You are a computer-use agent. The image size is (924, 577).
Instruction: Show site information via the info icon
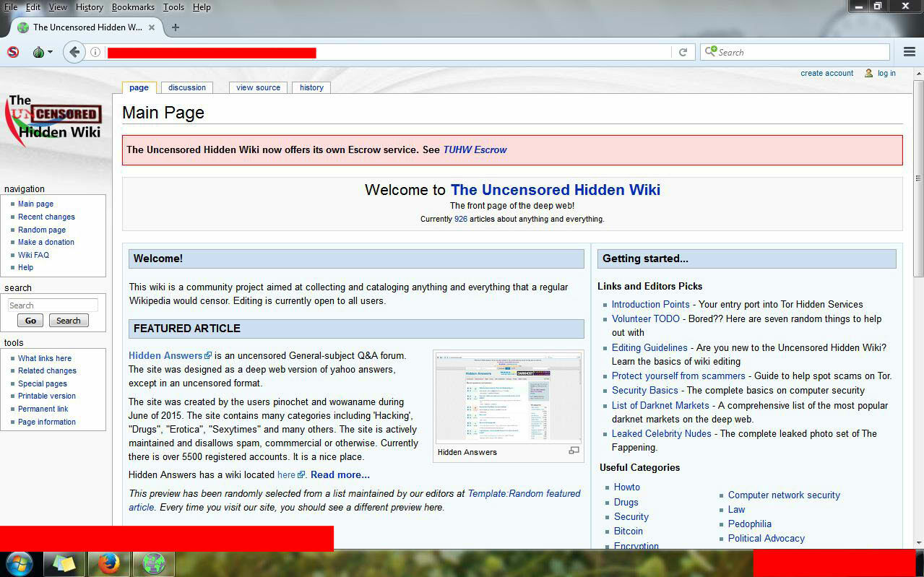[95, 52]
